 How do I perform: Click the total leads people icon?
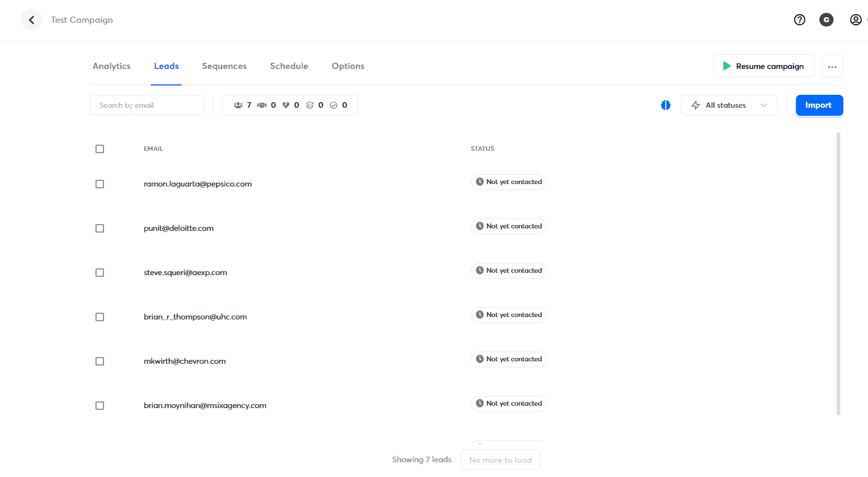click(x=238, y=105)
